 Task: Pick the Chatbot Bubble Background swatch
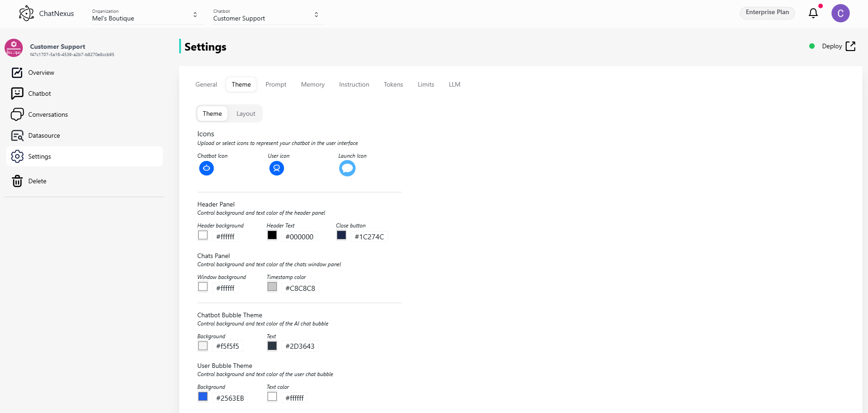pos(203,346)
